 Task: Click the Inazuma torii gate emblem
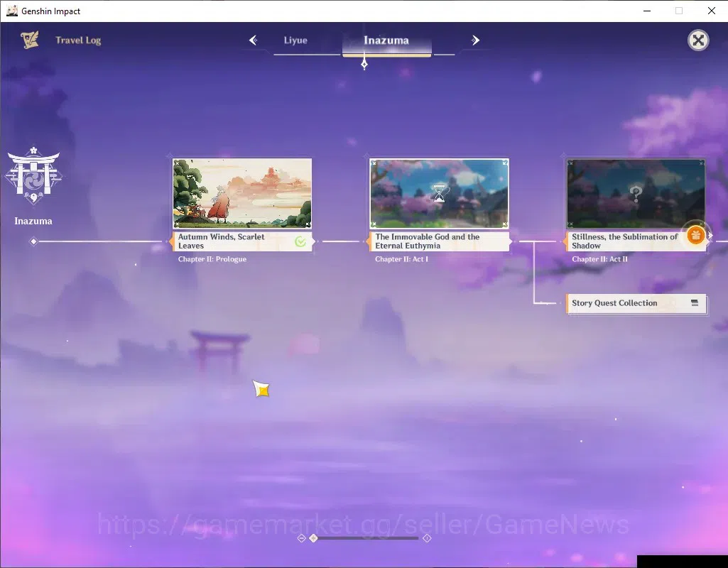[x=33, y=176]
